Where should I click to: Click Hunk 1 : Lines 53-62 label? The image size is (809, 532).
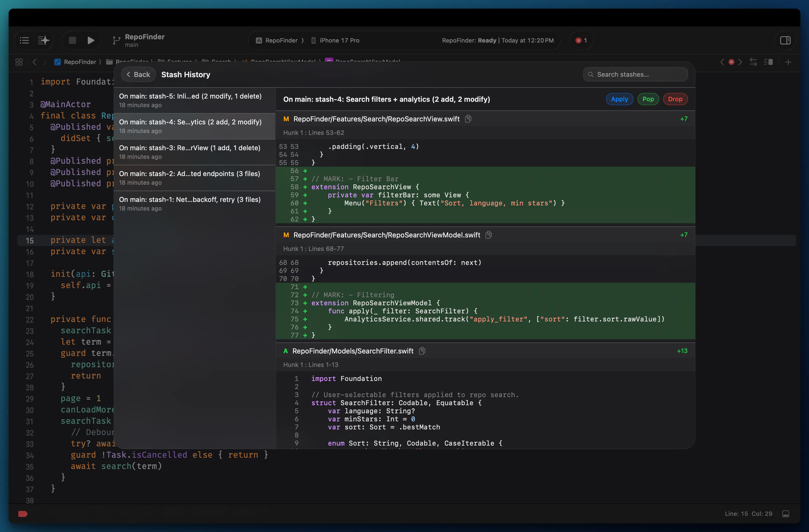tap(313, 132)
